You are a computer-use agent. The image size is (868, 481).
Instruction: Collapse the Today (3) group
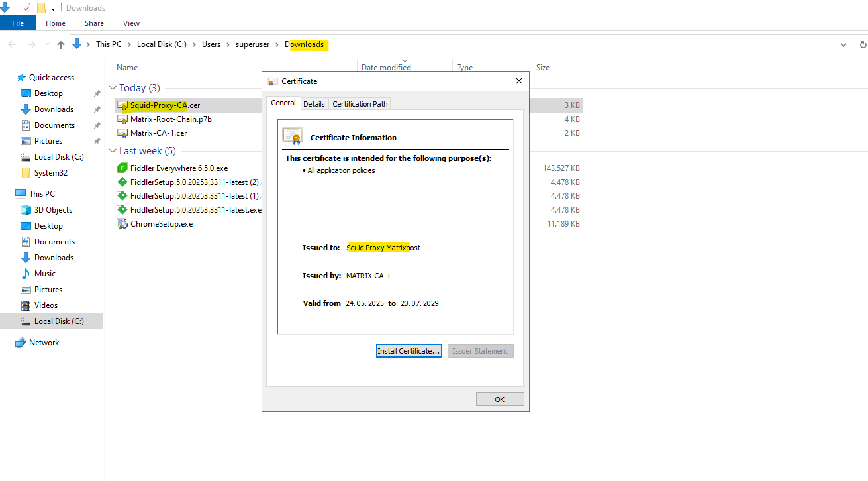coord(113,88)
